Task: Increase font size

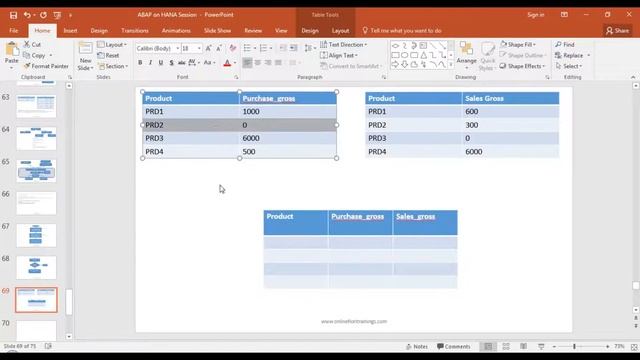Action: (x=209, y=48)
